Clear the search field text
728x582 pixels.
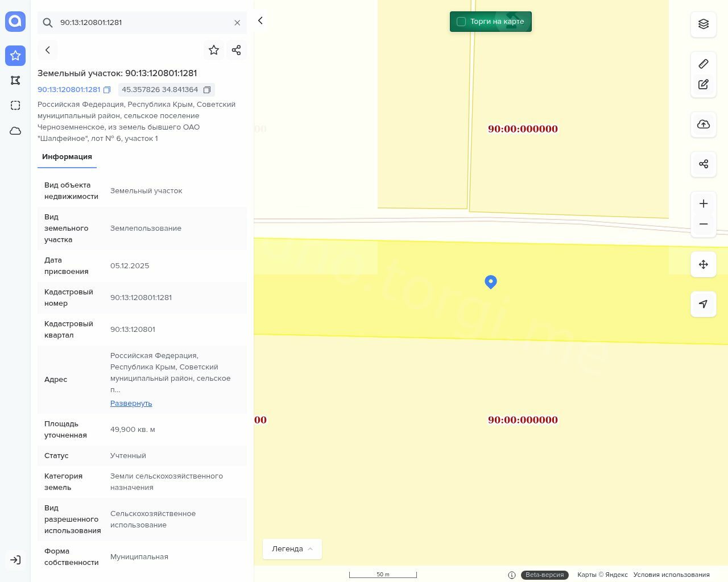[237, 23]
